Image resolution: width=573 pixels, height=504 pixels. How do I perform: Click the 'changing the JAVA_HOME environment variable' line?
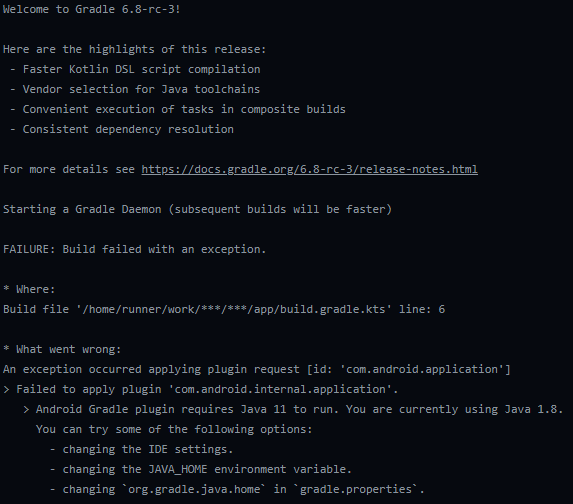pos(201,469)
